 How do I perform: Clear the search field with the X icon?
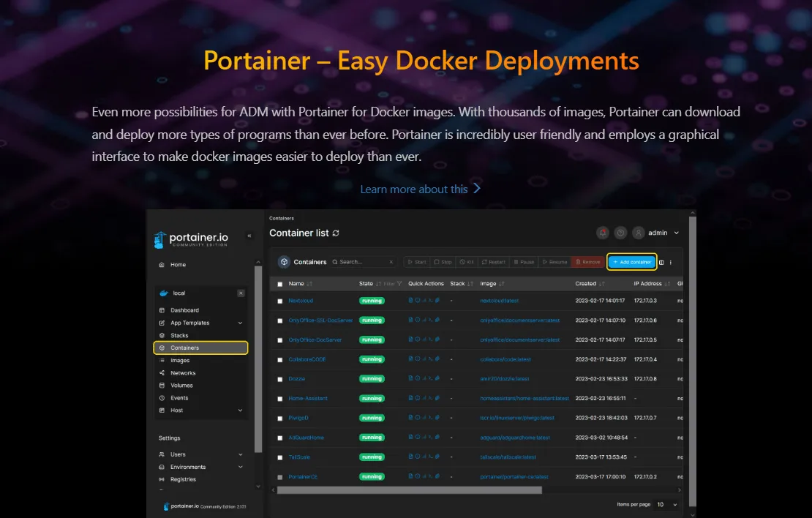pyautogui.click(x=391, y=262)
